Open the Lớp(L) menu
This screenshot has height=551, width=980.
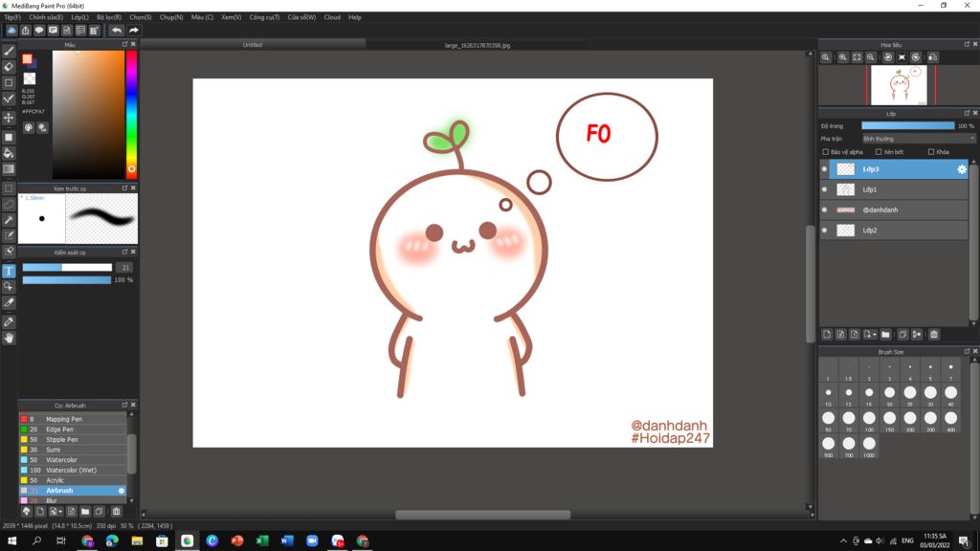[79, 17]
